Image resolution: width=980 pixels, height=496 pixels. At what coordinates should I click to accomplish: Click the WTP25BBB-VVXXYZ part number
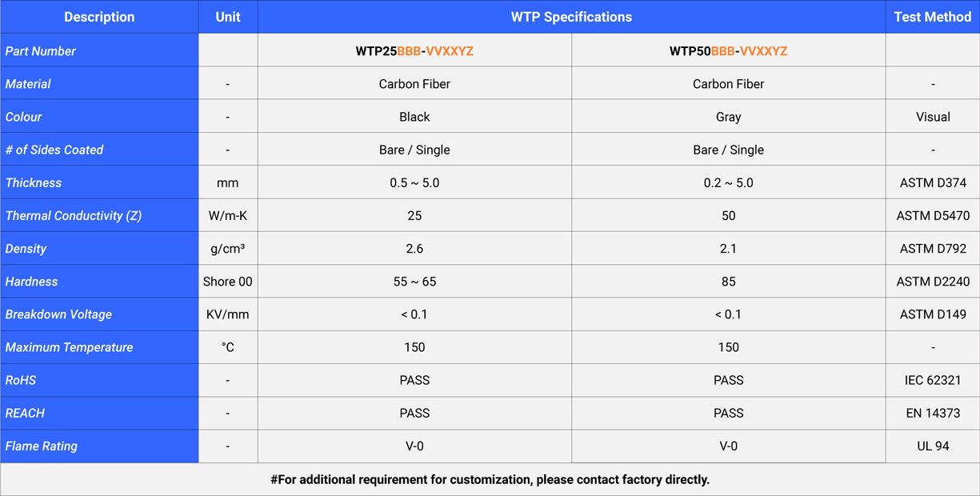(x=414, y=51)
